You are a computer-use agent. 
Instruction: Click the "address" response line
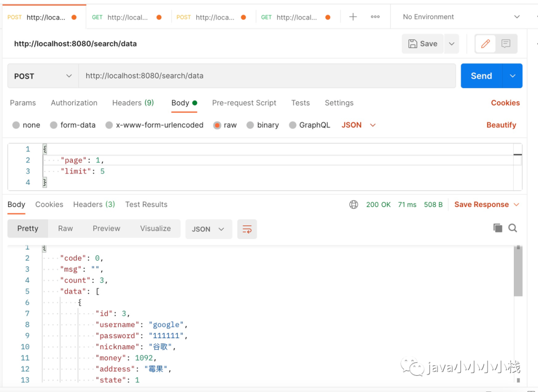[x=134, y=369]
